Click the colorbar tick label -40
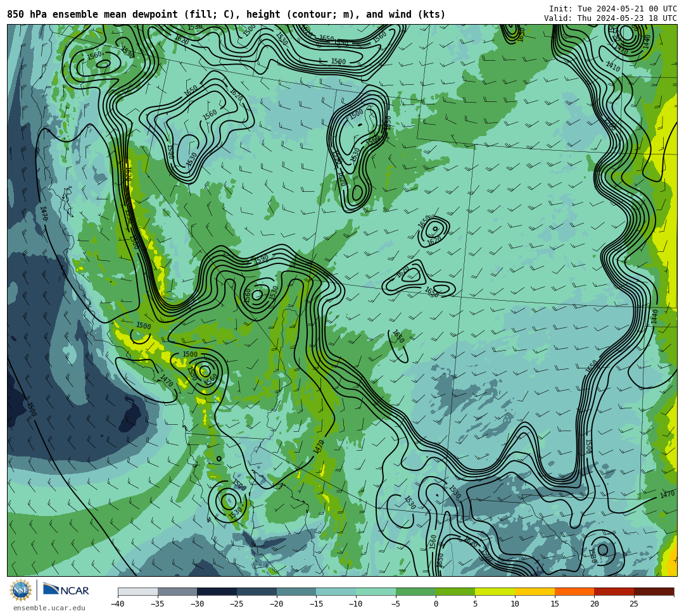 pos(118,604)
